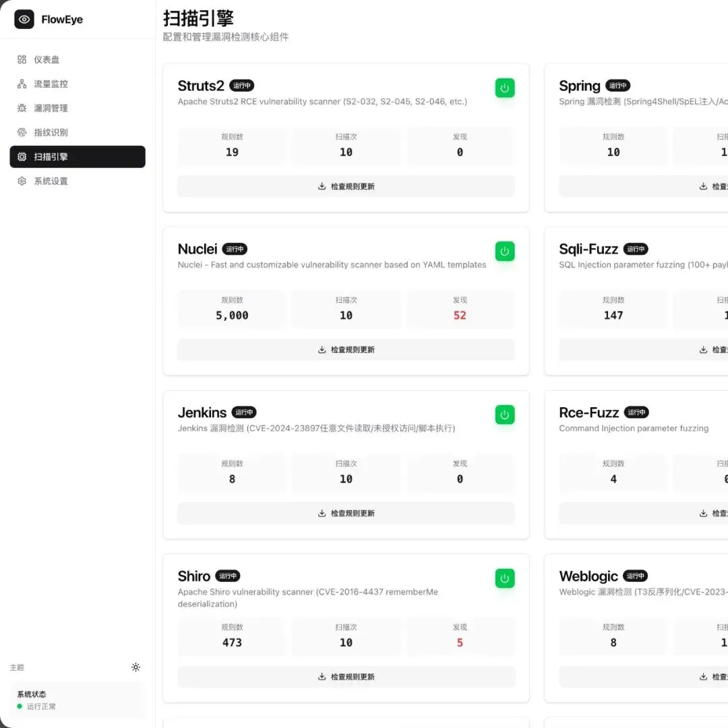Toggle the Nuclei engine power button
This screenshot has height=728, width=728.
pyautogui.click(x=505, y=251)
